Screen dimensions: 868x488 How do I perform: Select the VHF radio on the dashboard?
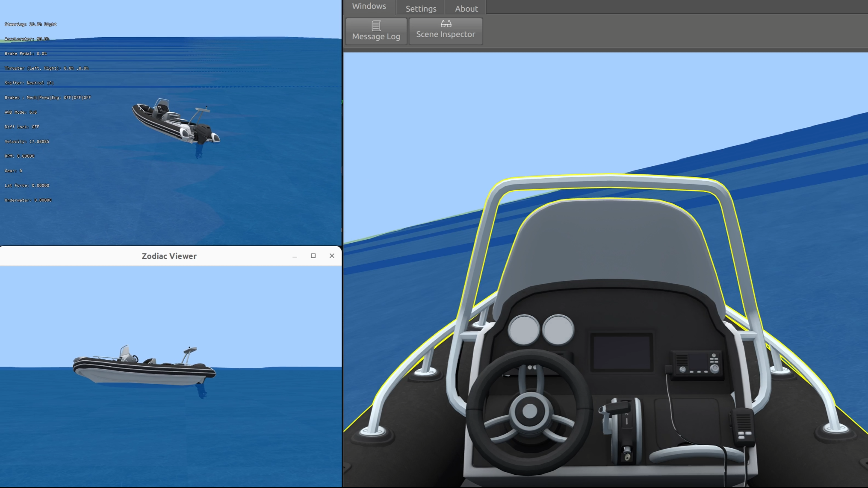[697, 364]
